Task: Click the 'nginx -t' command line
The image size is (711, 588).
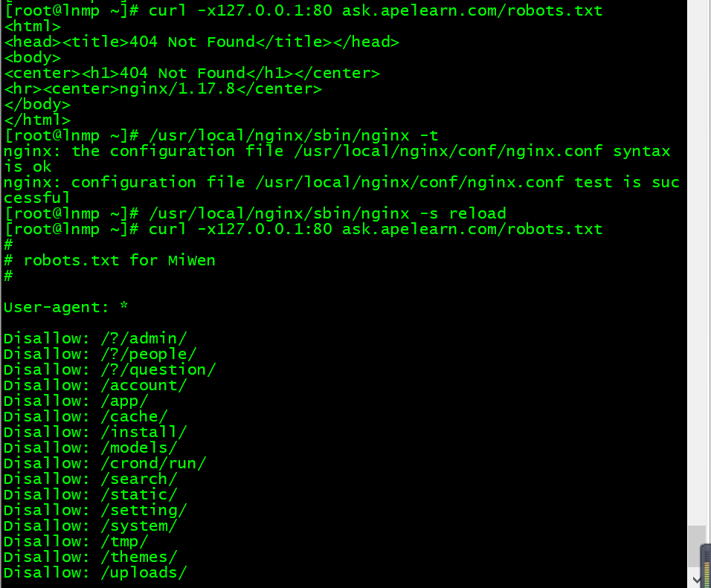Action: pos(221,135)
